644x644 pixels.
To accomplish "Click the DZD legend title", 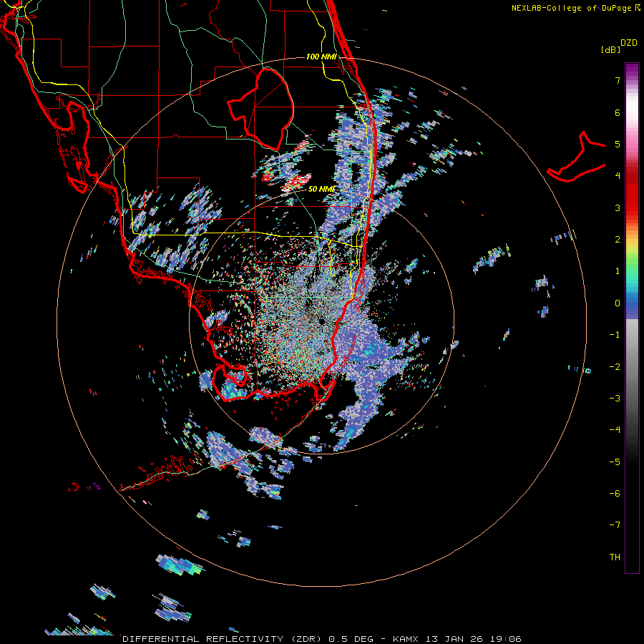I will (x=628, y=43).
